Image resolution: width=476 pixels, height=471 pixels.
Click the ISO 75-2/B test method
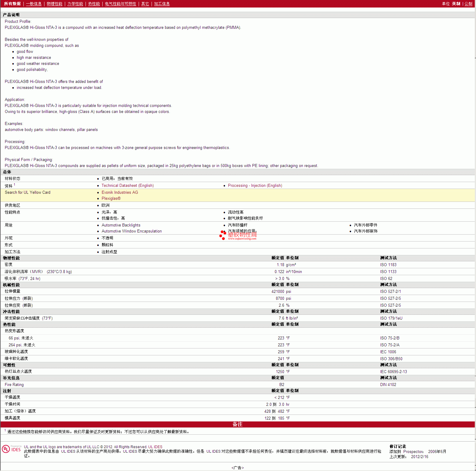click(x=390, y=338)
